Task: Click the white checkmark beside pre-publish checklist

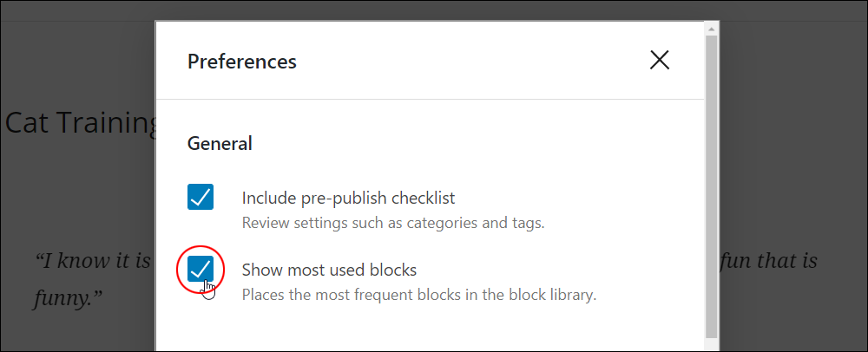Action: [201, 197]
